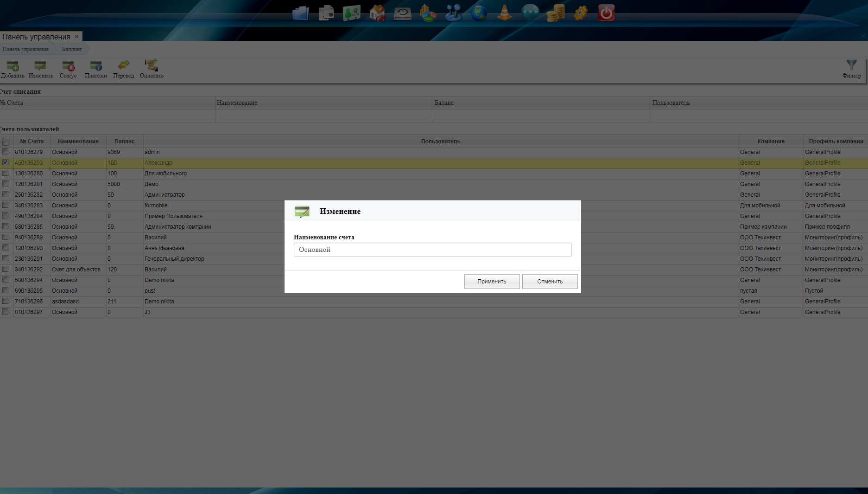Open the chat speech bubble icon
868x494 pixels.
530,13
